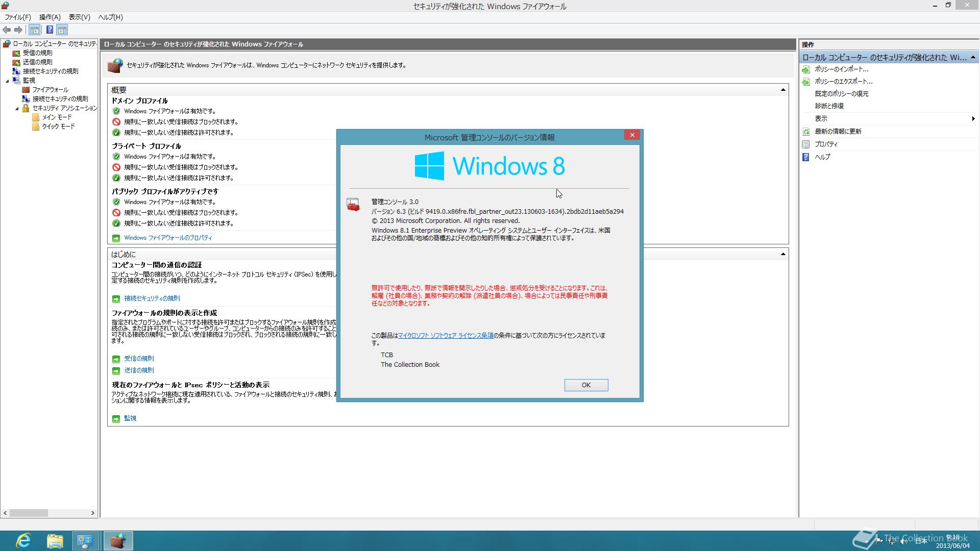Screen dimensions: 980x551
Task: Toggle the console tree pane toolbar icon
Action: pos(35,30)
